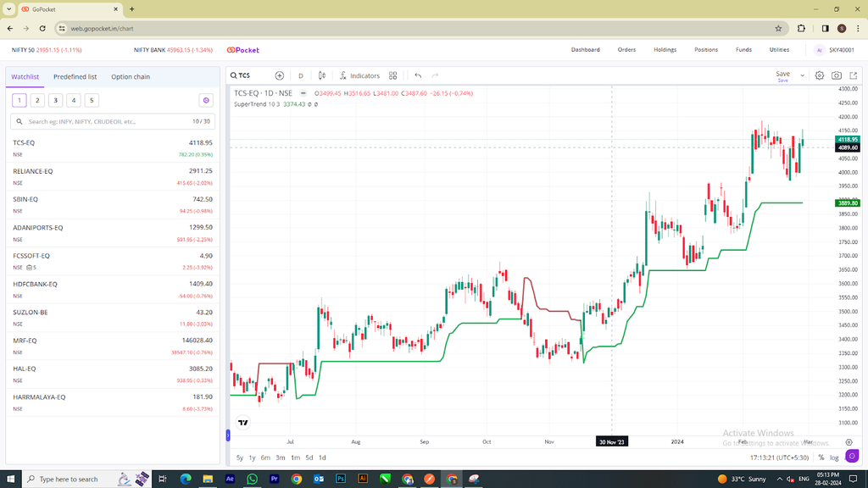Open the Indicators panel
The width and height of the screenshot is (868, 488).
[359, 75]
